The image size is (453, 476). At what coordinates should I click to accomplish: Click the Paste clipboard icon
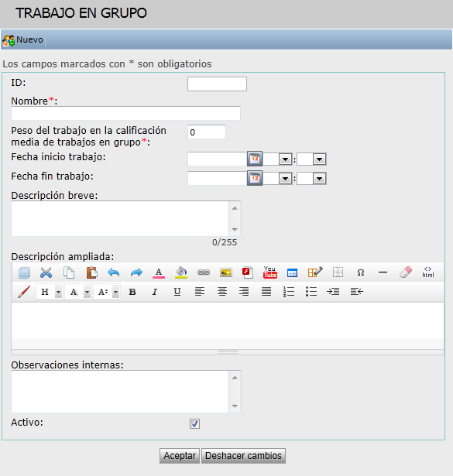(91, 272)
